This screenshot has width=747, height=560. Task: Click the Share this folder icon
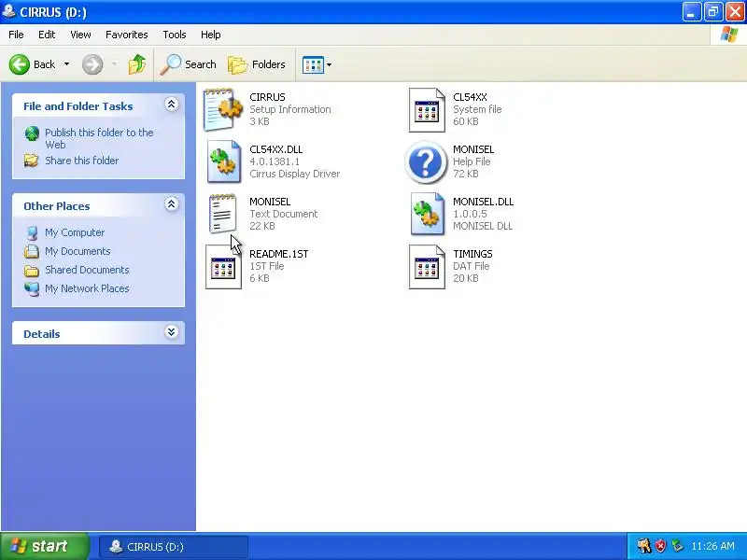[x=32, y=161]
